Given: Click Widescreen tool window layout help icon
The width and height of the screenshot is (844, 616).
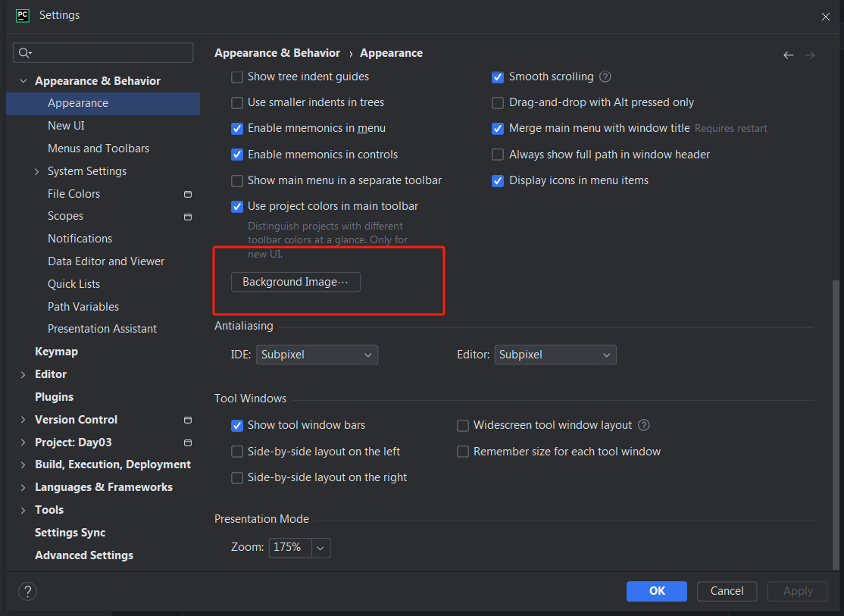Looking at the screenshot, I should click(644, 425).
